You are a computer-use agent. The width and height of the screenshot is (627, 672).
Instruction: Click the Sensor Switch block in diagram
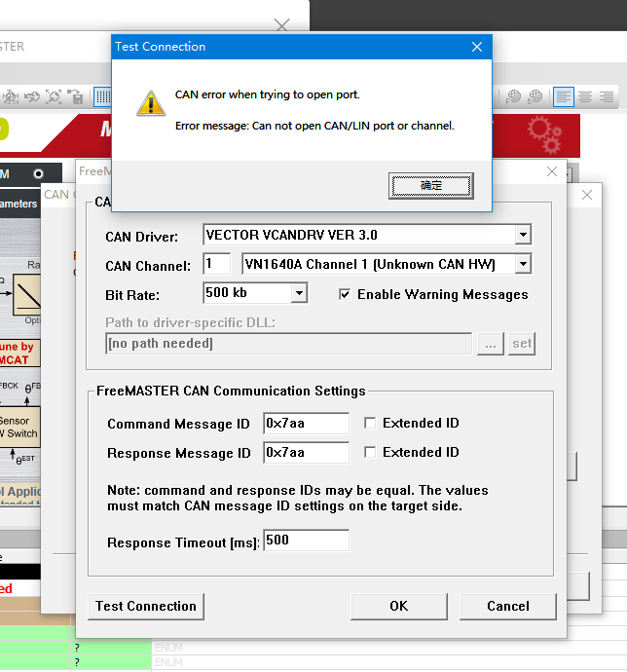pyautogui.click(x=19, y=428)
